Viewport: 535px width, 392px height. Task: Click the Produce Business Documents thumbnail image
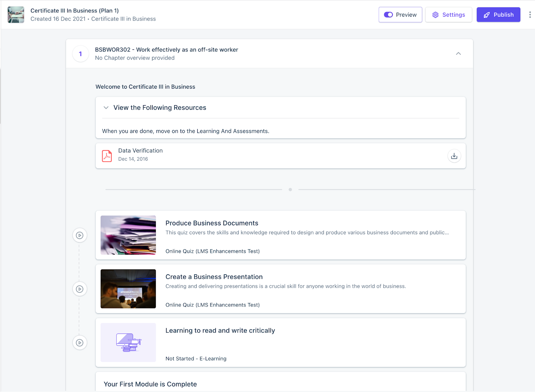128,235
